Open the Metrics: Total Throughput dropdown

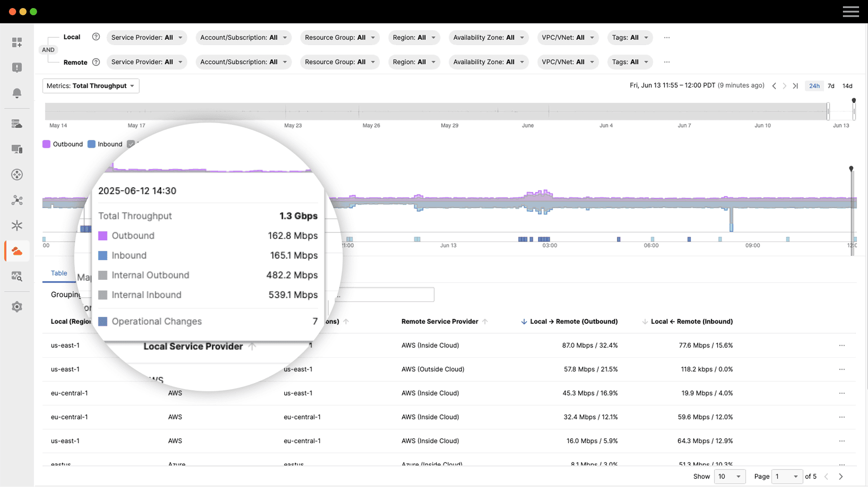coord(91,86)
